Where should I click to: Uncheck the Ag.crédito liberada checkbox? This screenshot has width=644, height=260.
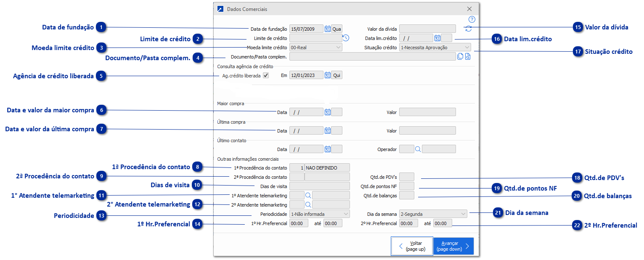pos(265,75)
